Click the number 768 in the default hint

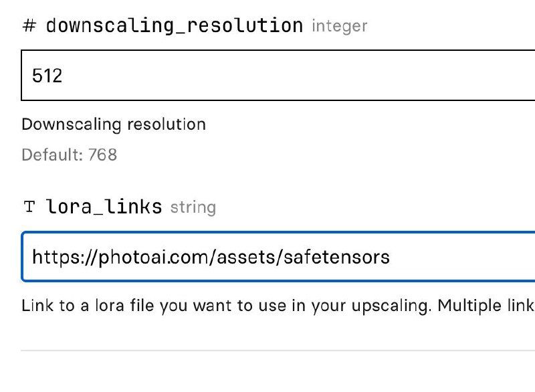coord(102,155)
